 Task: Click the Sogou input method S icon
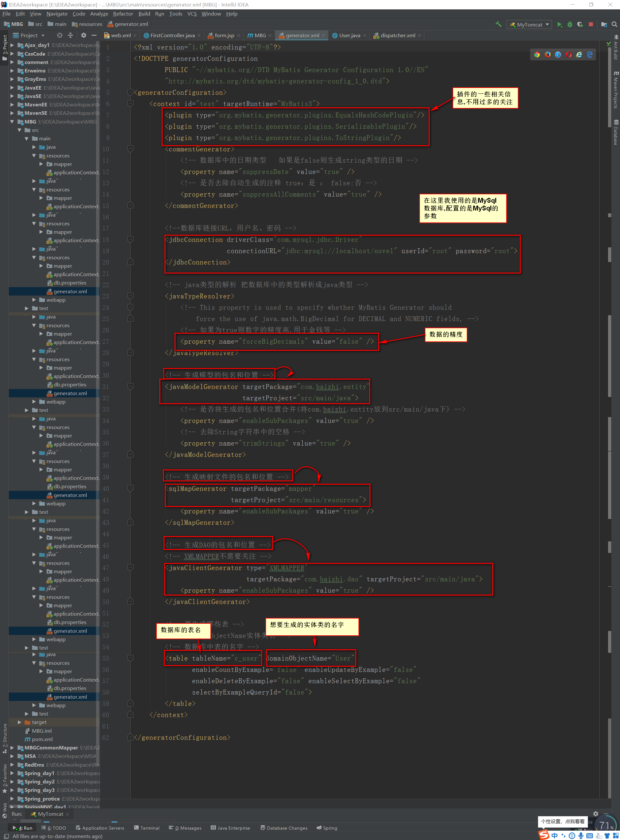(x=544, y=835)
